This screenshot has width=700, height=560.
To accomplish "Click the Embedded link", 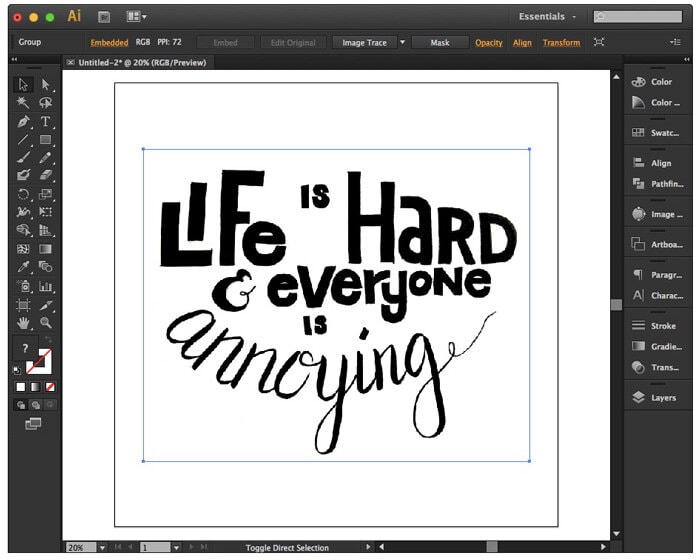I will click(x=109, y=42).
